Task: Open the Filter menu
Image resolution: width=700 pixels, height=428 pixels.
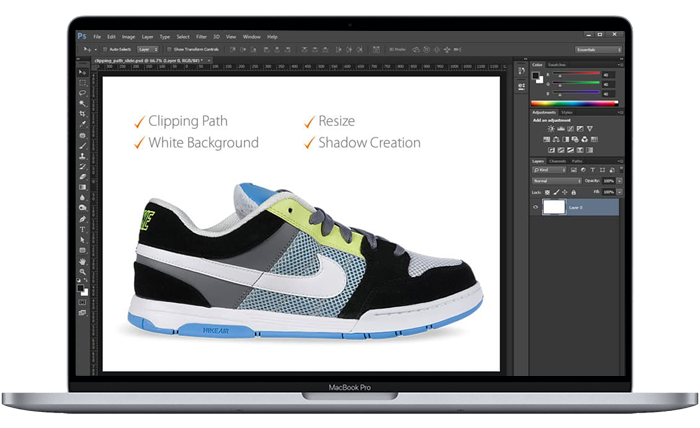Action: pos(201,37)
